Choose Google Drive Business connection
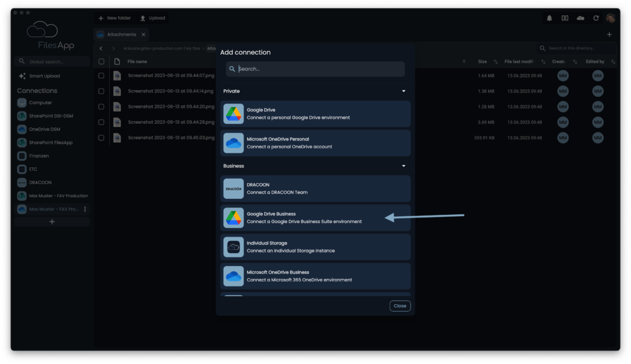 coord(315,217)
